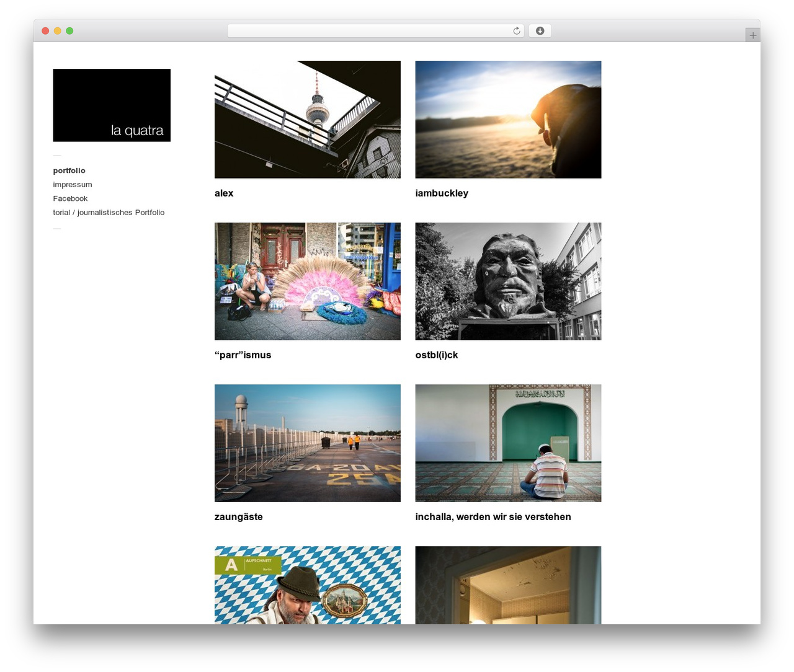Image resolution: width=794 pixels, height=672 pixels.
Task: Open the "parr"ismus feather fan photo
Action: point(308,281)
